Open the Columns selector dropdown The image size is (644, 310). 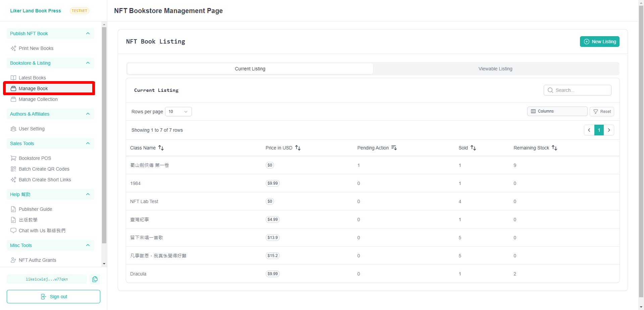[x=557, y=111]
